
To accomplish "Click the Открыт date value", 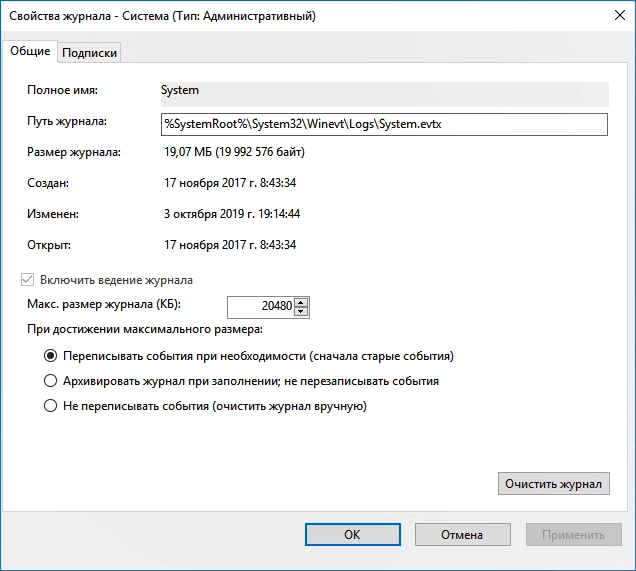I will tap(230, 245).
